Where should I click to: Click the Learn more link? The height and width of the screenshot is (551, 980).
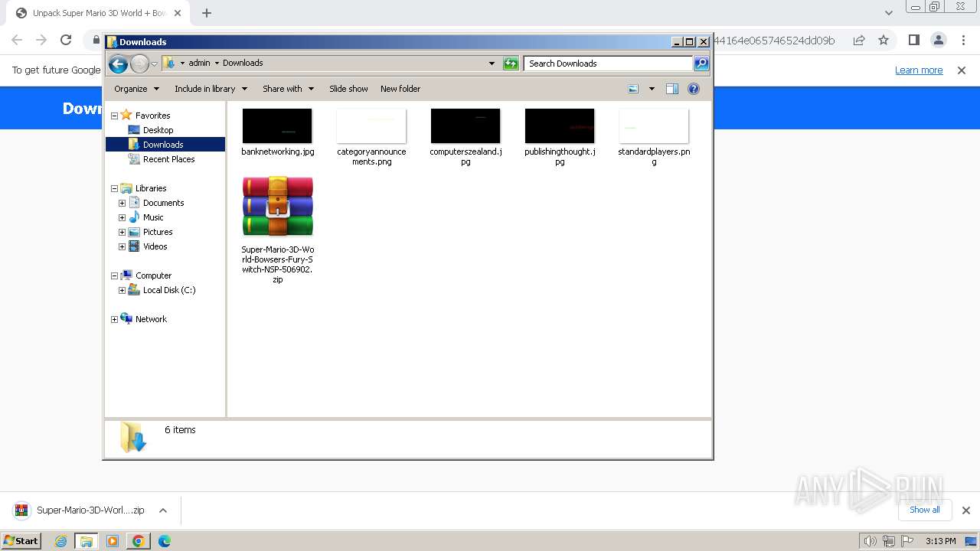tap(919, 70)
